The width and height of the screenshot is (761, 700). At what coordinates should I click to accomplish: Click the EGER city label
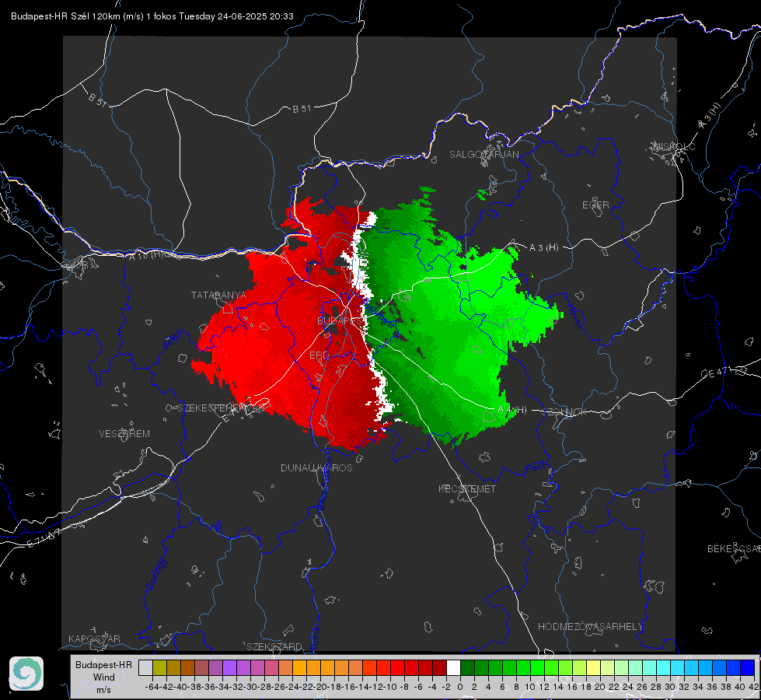(595, 205)
